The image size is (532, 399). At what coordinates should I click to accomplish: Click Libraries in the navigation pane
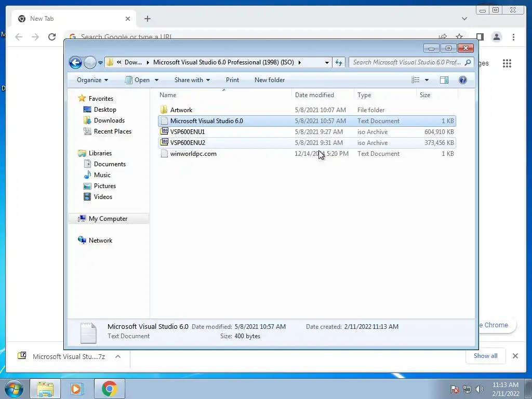point(100,153)
